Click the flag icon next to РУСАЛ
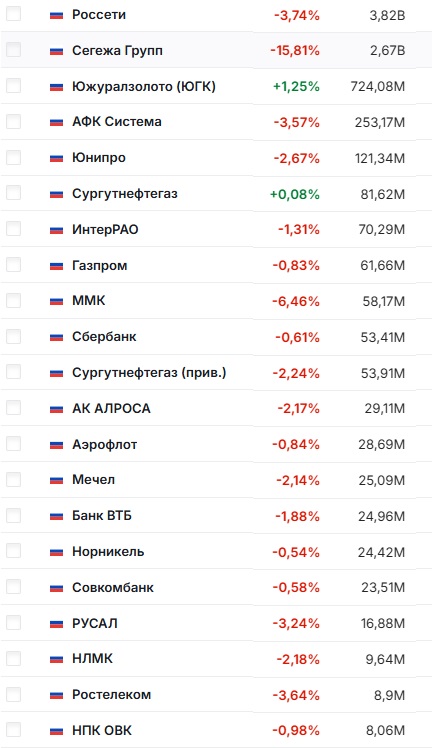The image size is (432, 748). coord(56,623)
